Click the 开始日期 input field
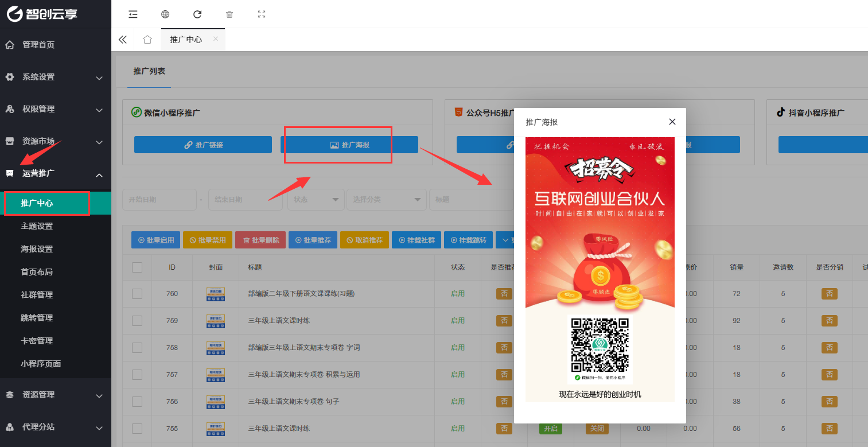 pos(159,200)
